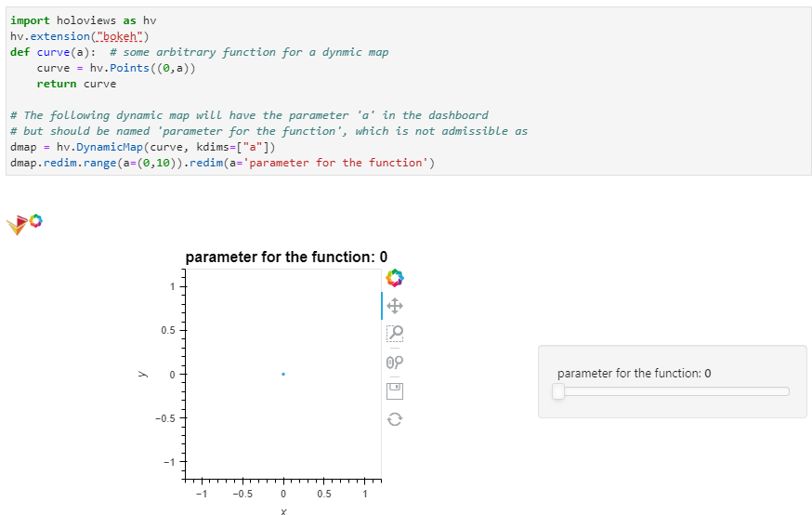Click the small Bokeh logo beside the HoloViews logo

(36, 220)
